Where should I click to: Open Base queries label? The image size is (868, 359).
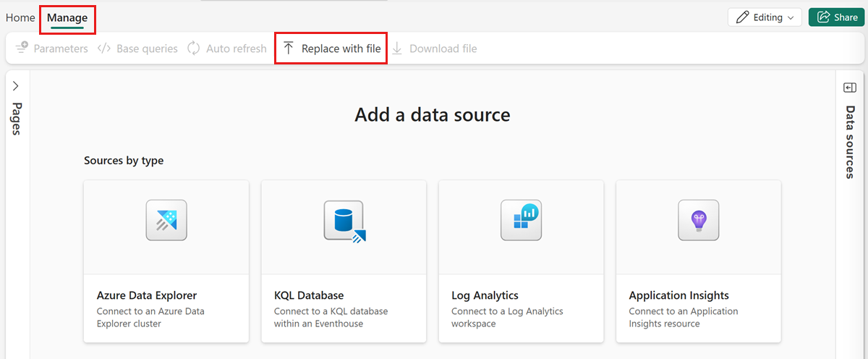click(147, 48)
